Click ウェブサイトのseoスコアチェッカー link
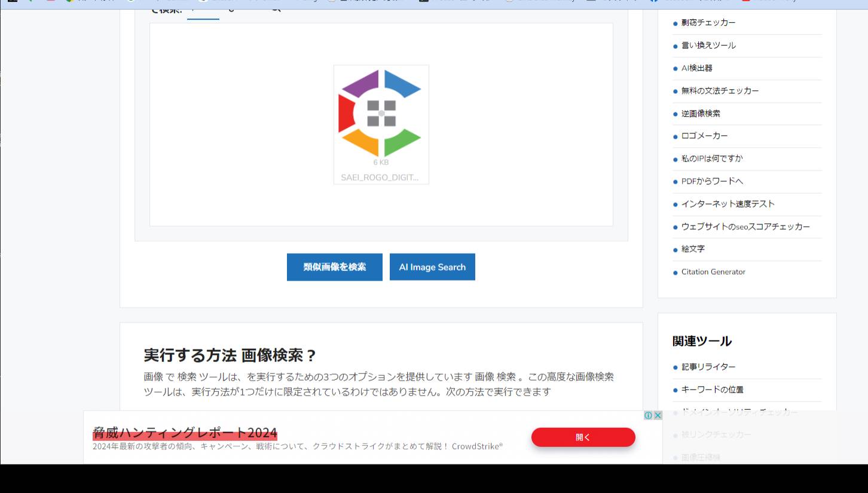The width and height of the screenshot is (868, 493). click(x=745, y=227)
